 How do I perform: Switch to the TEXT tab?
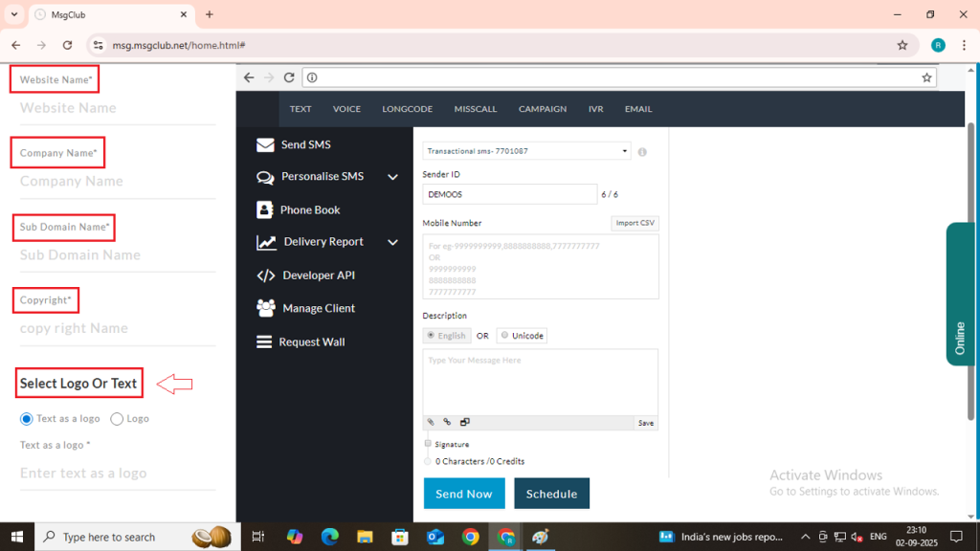[x=300, y=109]
